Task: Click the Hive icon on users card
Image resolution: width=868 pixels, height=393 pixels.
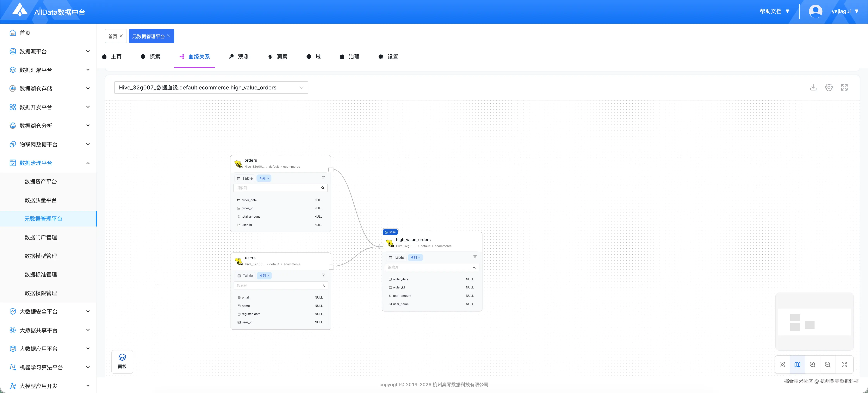Action: [239, 261]
